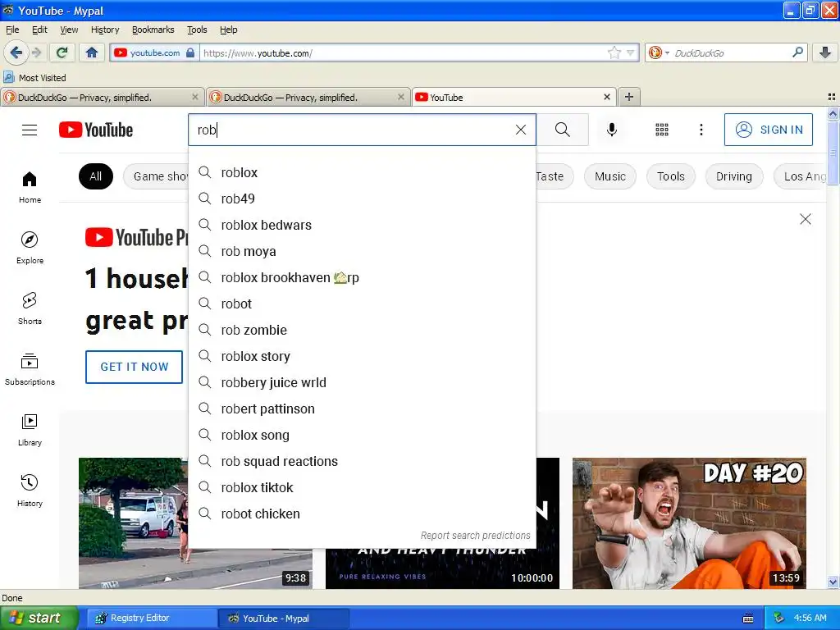Switch to the first DuckDuckGo tab
The height and width of the screenshot is (630, 840).
pyautogui.click(x=102, y=97)
